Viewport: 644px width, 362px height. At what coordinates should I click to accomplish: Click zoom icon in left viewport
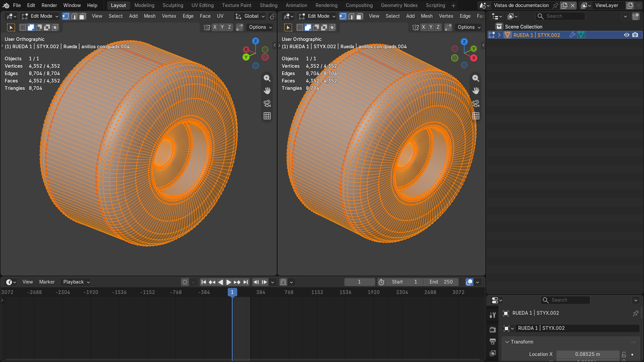[267, 78]
